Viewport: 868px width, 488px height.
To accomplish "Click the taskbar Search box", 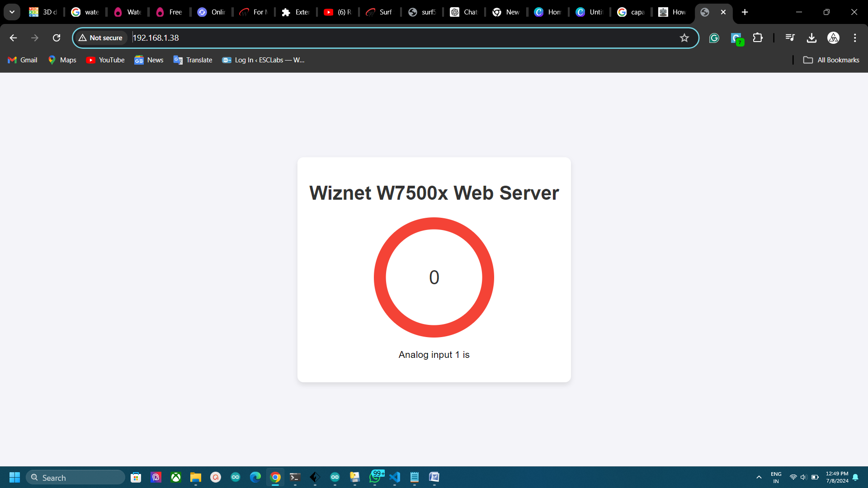I will (x=75, y=477).
